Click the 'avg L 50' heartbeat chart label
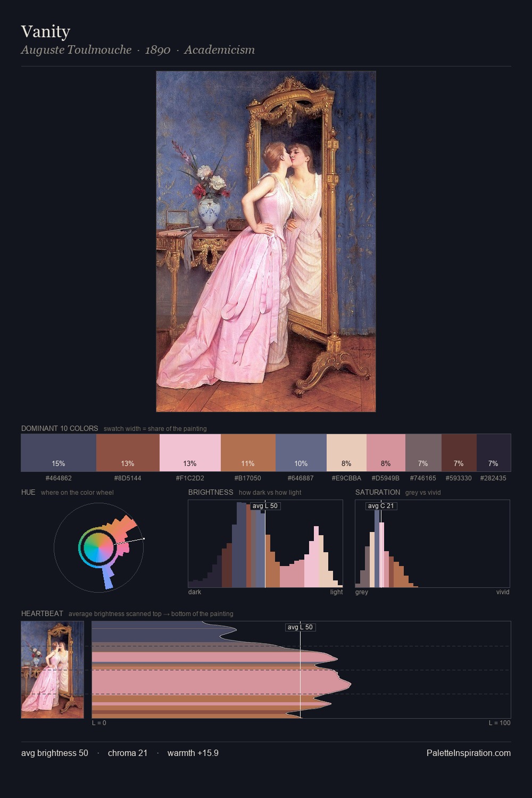Viewport: 532px width, 798px height. tap(301, 627)
